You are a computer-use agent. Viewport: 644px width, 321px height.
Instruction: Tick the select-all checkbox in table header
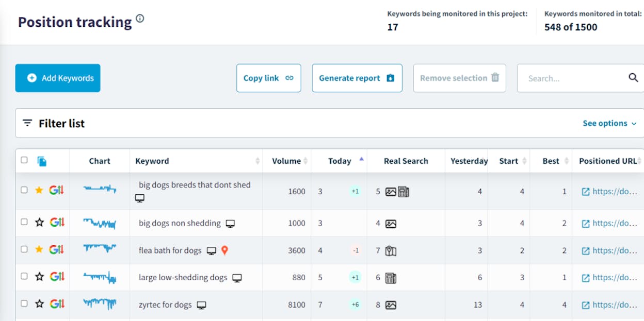(x=24, y=160)
